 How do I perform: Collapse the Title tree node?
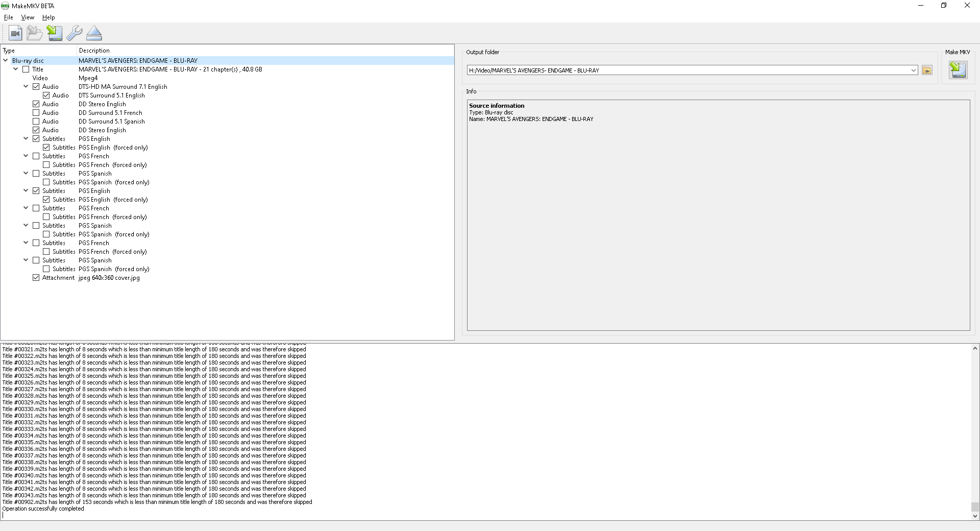(16, 69)
